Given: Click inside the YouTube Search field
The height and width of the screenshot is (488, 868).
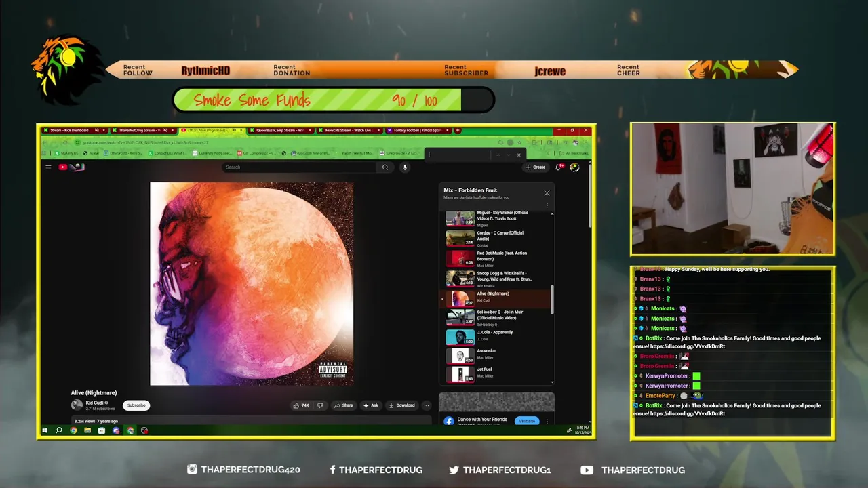Looking at the screenshot, I should (300, 167).
